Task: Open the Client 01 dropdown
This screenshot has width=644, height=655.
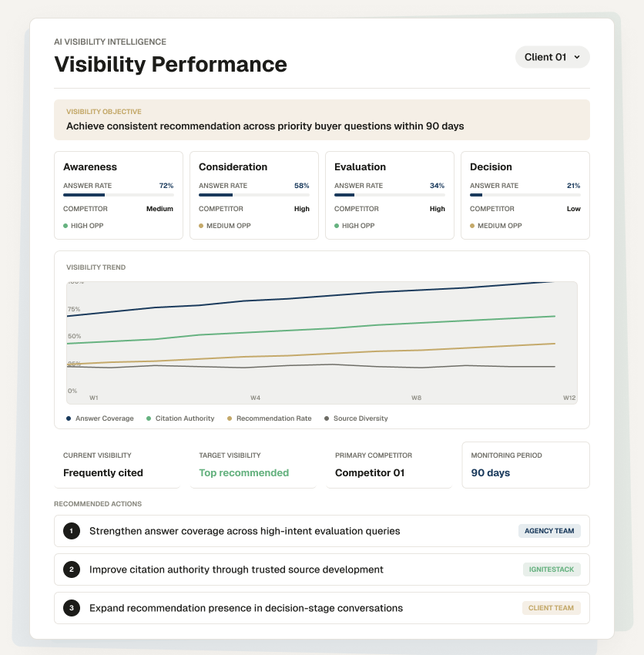Action: (552, 57)
